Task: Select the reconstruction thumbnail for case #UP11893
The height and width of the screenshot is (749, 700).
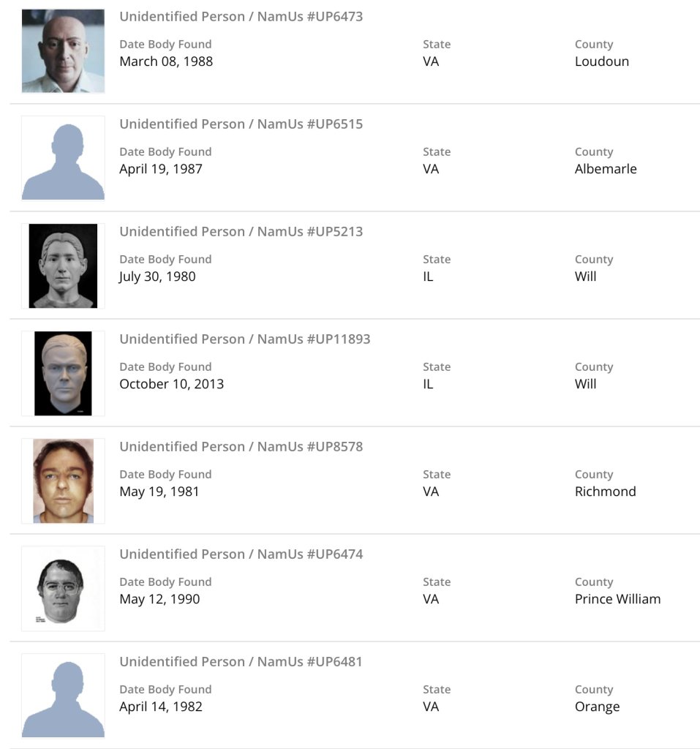Action: pos(63,373)
